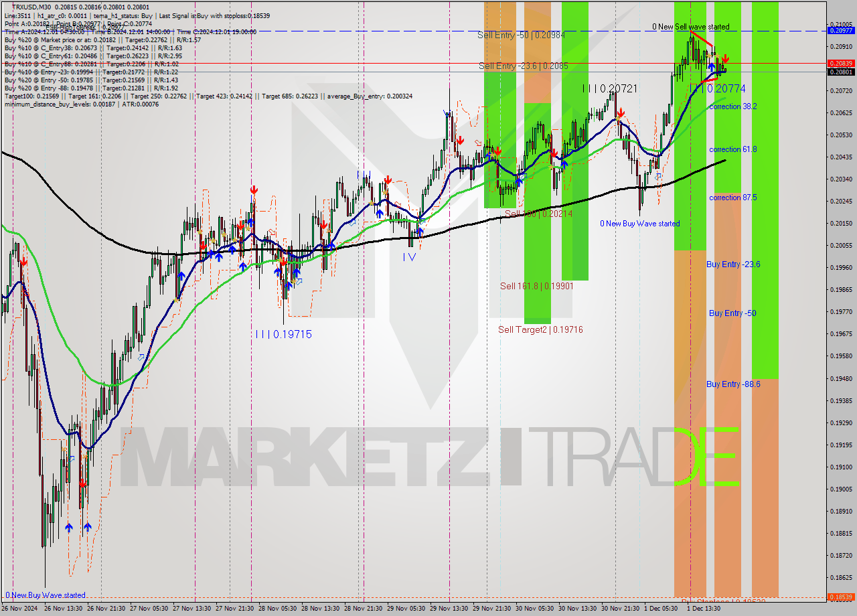Click the 'correction 61.8' level label

(733, 149)
